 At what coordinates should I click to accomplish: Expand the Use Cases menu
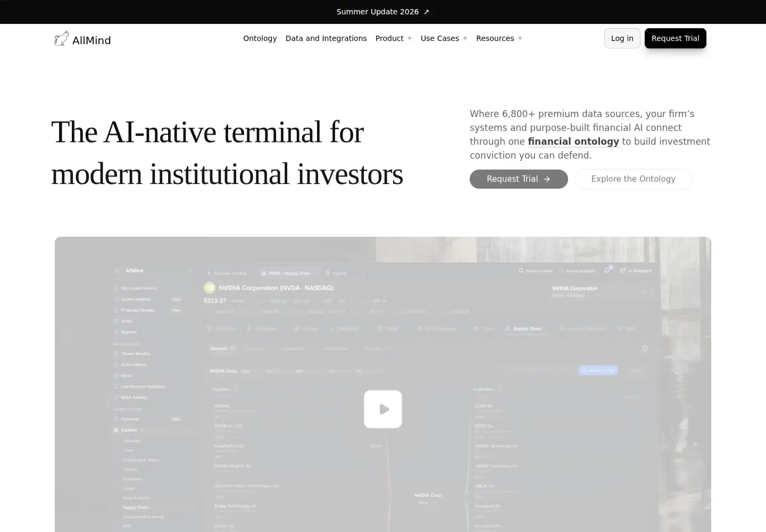point(444,38)
